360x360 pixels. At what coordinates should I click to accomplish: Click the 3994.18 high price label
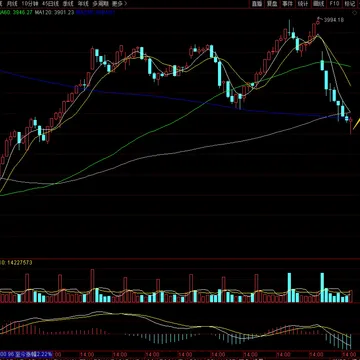point(334,20)
